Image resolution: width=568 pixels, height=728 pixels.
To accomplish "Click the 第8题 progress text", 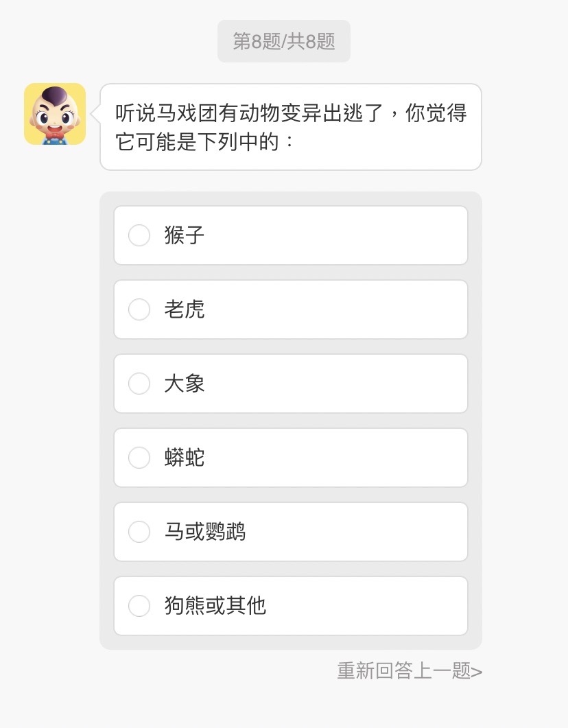I will pyautogui.click(x=257, y=41).
